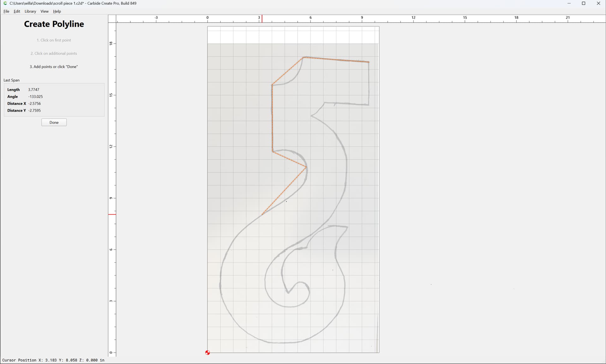Click the '1. Click on first point' instruction
The width and height of the screenshot is (606, 364).
pyautogui.click(x=54, y=40)
